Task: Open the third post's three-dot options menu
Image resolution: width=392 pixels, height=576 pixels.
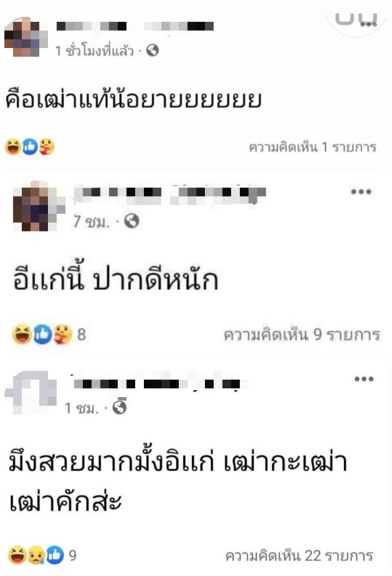Action: pos(364,379)
